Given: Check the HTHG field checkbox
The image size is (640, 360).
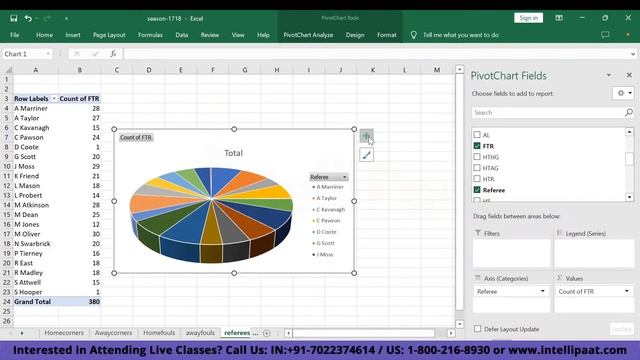Looking at the screenshot, I should click(477, 157).
